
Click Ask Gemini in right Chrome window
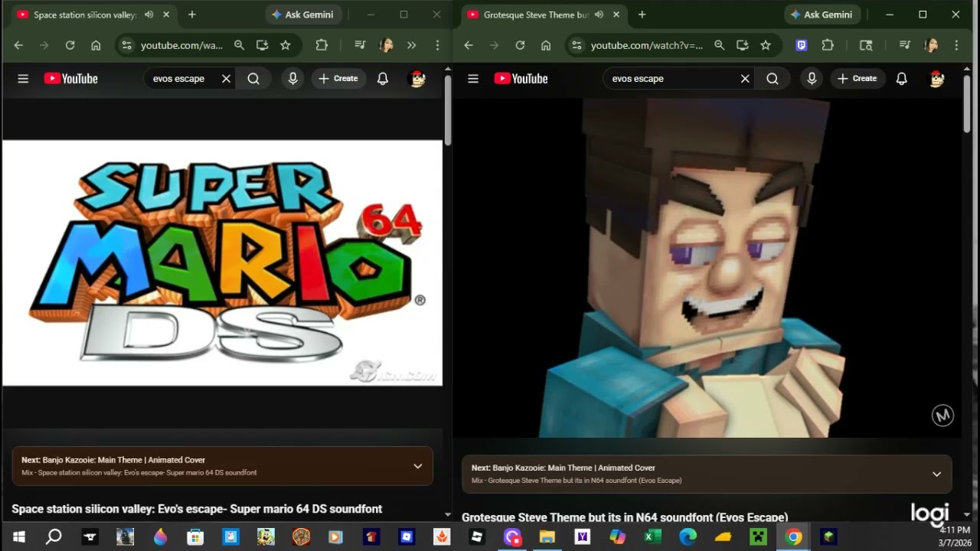[822, 15]
